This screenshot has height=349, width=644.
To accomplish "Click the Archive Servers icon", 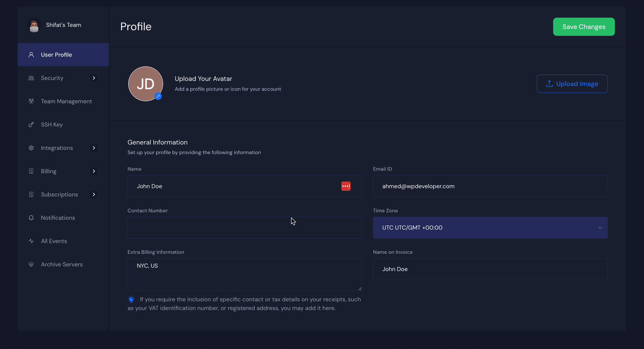I will (31, 264).
